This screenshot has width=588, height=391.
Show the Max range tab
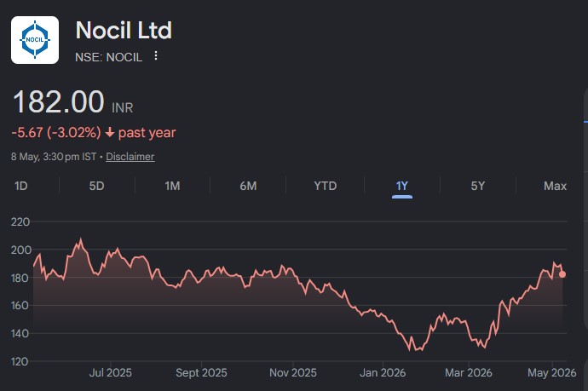555,186
